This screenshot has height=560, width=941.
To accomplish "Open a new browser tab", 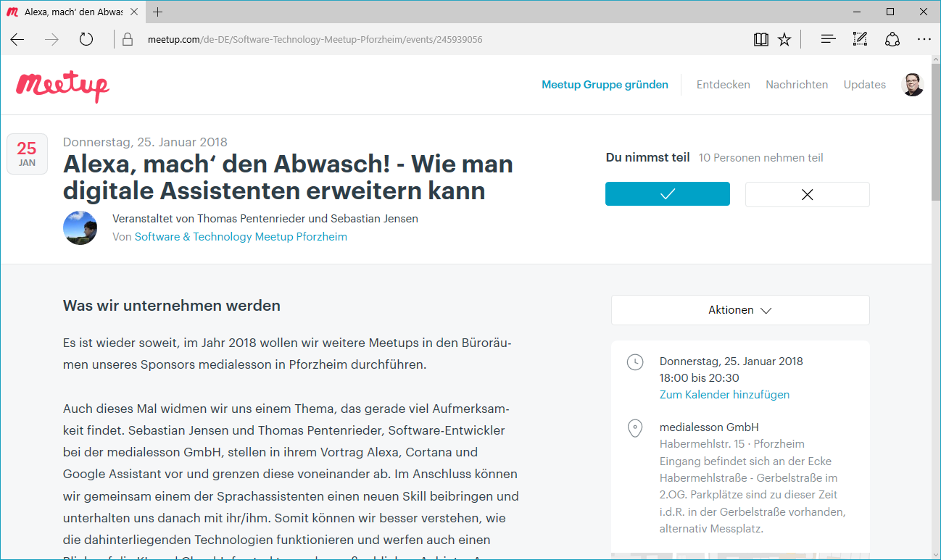I will (x=158, y=12).
